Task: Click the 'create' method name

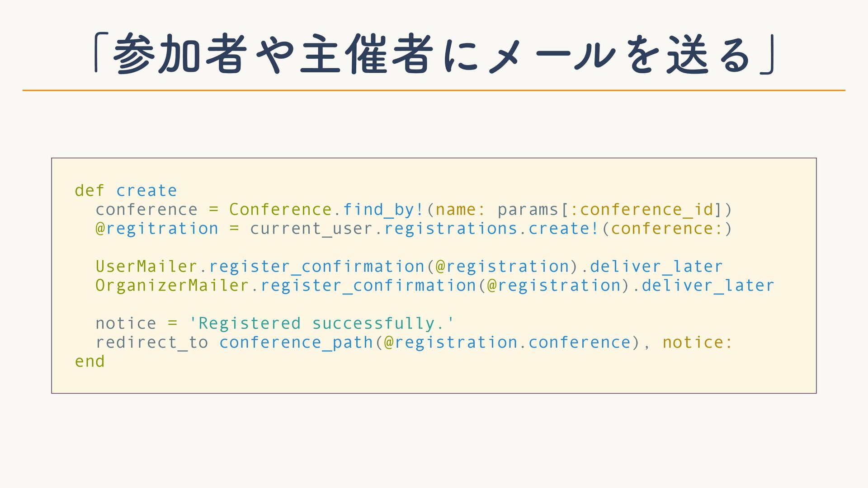Action: point(146,191)
